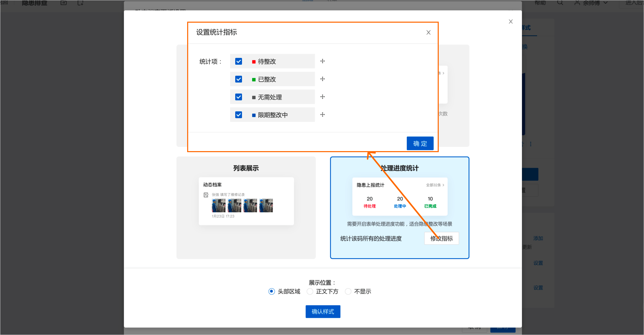Click the three-dot more icon on right
Viewport: 644px width, 335px height.
pyautogui.click(x=531, y=144)
